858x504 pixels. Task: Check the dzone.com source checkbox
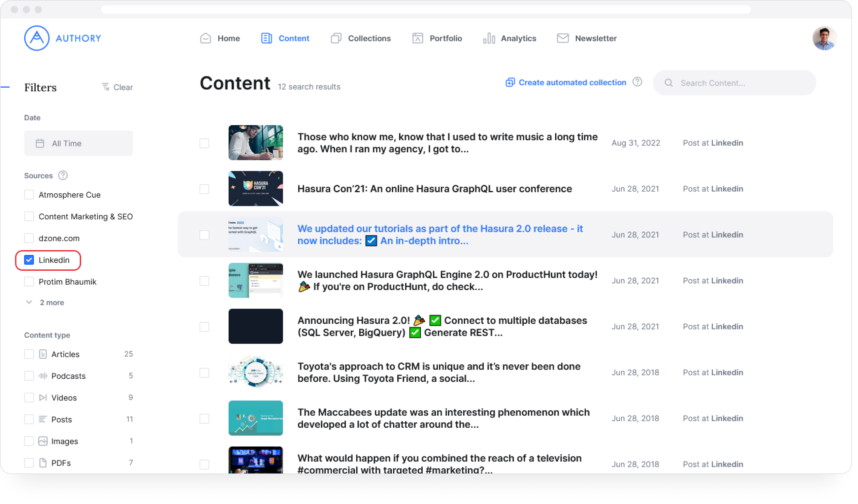pyautogui.click(x=29, y=239)
